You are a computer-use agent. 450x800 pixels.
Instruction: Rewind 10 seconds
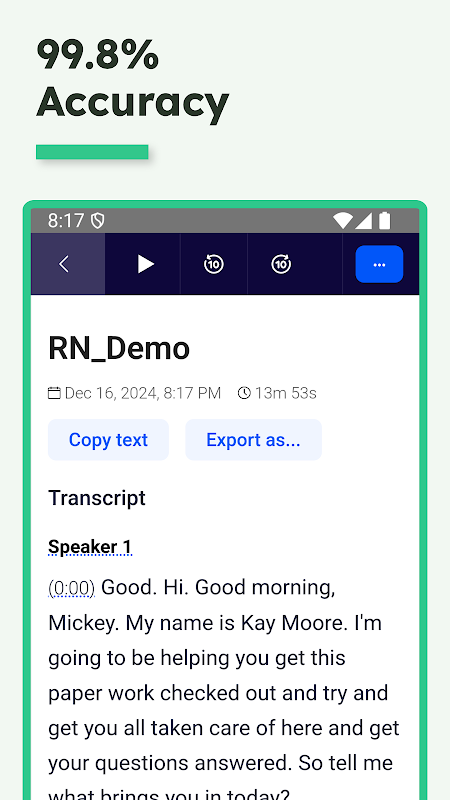coord(213,264)
